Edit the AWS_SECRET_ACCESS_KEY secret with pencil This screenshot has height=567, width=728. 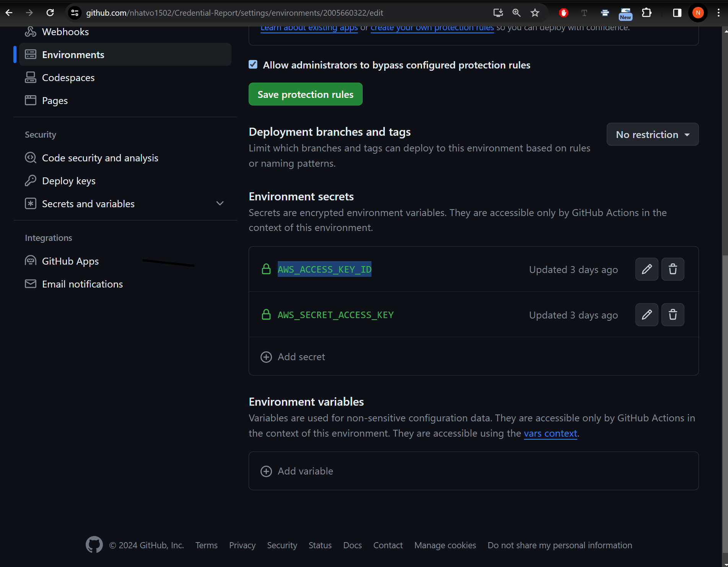tap(647, 315)
